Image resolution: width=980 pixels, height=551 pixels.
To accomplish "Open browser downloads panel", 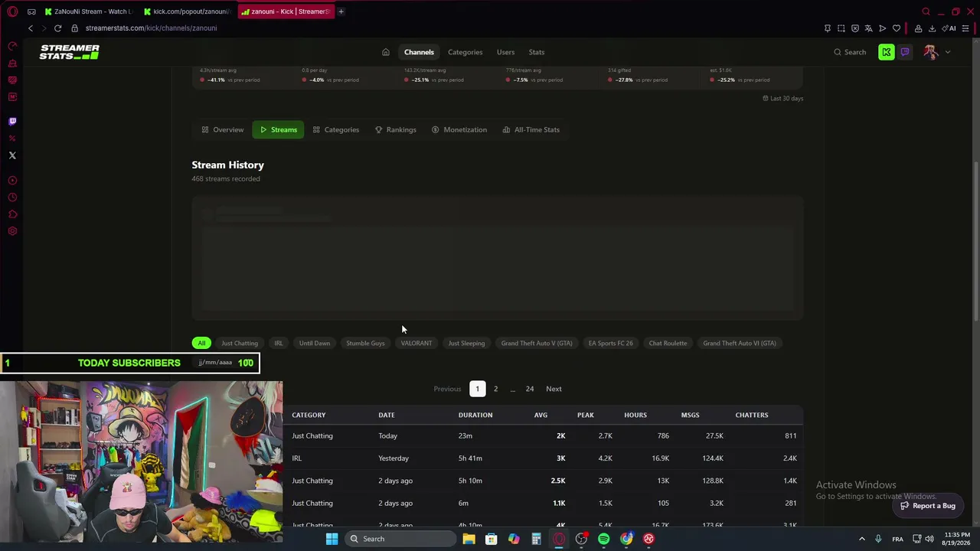I will (x=932, y=28).
